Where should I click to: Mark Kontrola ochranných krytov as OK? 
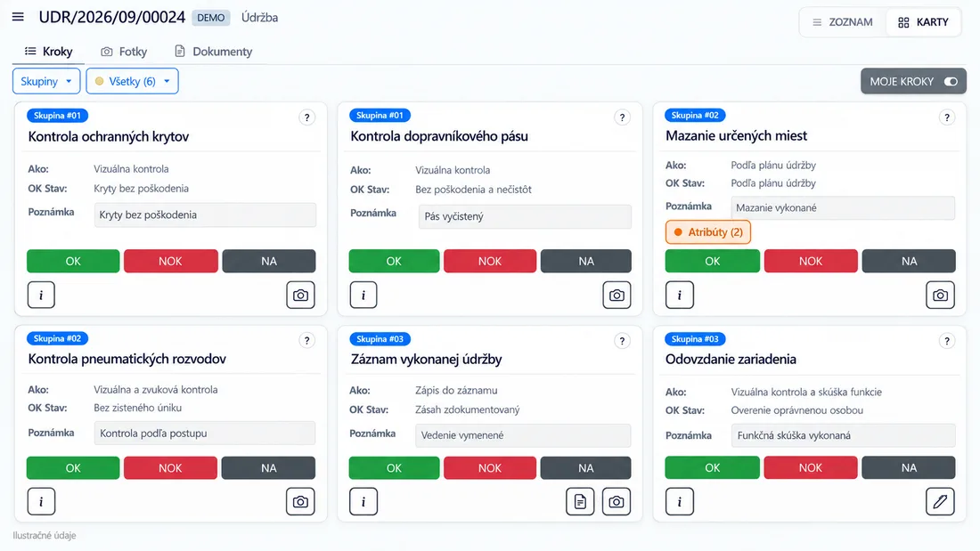pyautogui.click(x=73, y=261)
